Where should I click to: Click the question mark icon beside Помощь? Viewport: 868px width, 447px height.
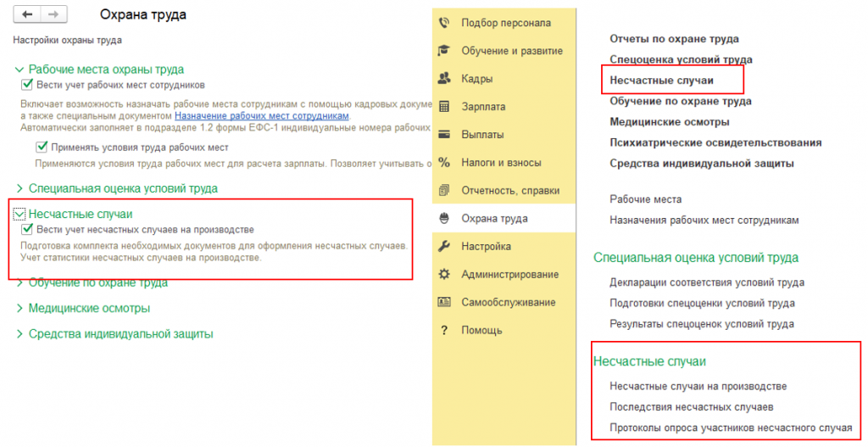(444, 330)
